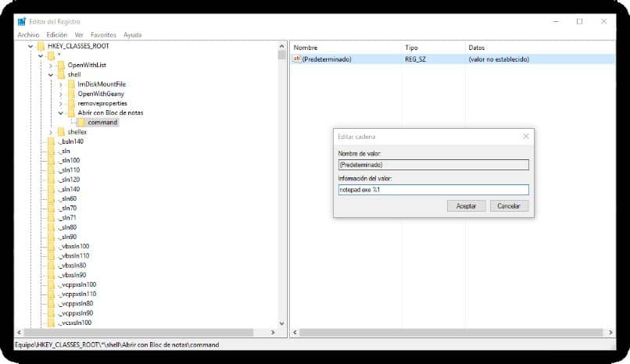Collapse the Abrir con Bloc de notas key
This screenshot has height=364, width=630.
coord(61,112)
